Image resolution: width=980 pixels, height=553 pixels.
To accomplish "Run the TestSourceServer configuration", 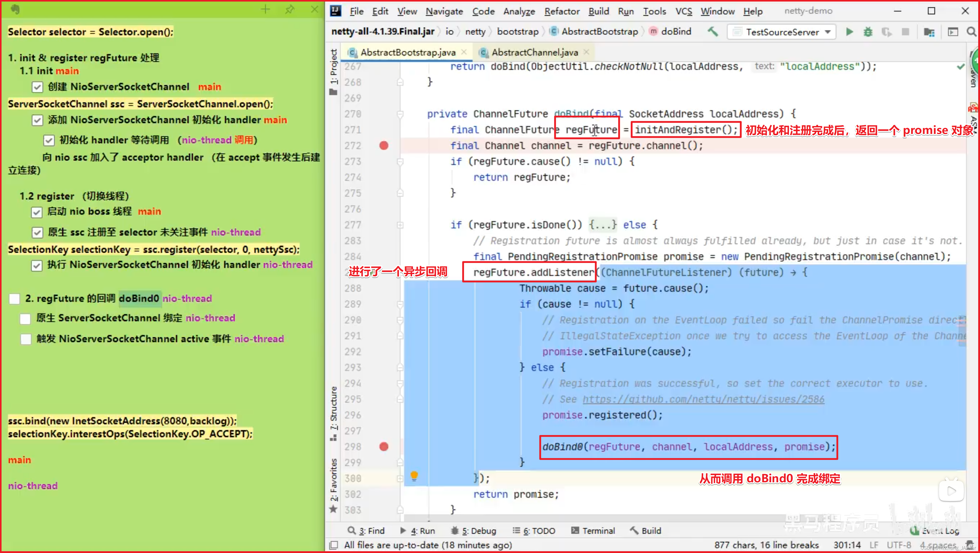I will (x=849, y=32).
